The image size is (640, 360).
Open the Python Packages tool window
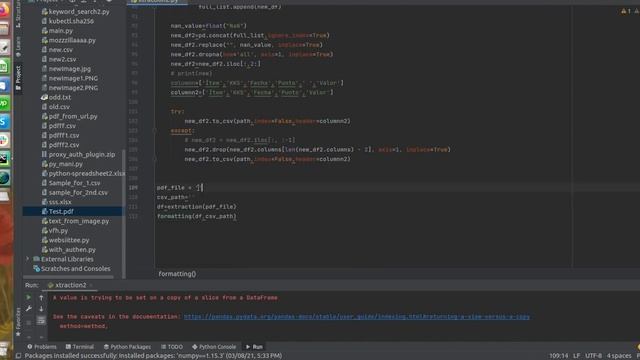127,347
